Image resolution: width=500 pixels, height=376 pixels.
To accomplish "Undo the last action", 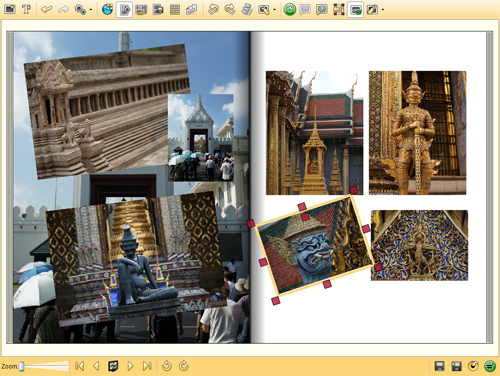I will pos(46,9).
